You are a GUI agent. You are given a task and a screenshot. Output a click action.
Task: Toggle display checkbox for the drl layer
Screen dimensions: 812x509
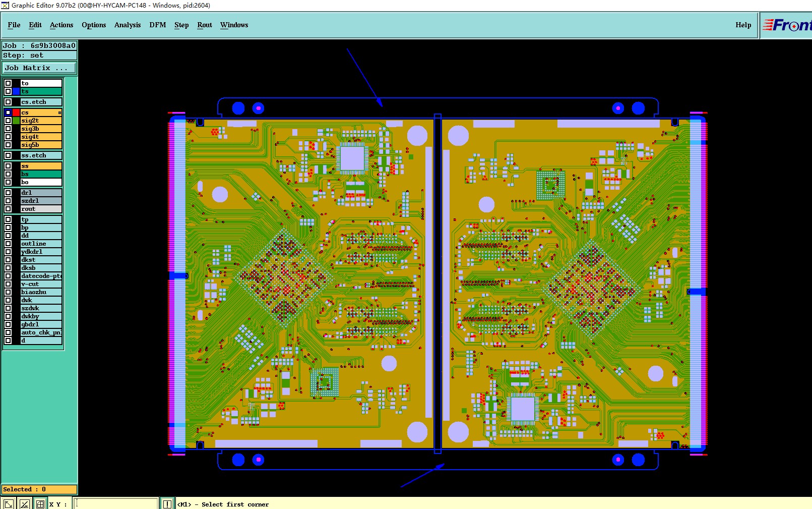point(8,193)
